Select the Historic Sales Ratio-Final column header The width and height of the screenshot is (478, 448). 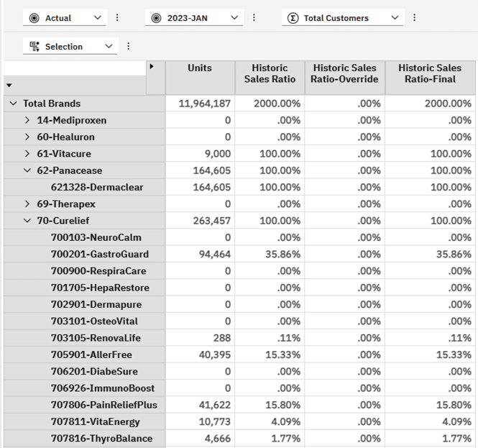430,78
